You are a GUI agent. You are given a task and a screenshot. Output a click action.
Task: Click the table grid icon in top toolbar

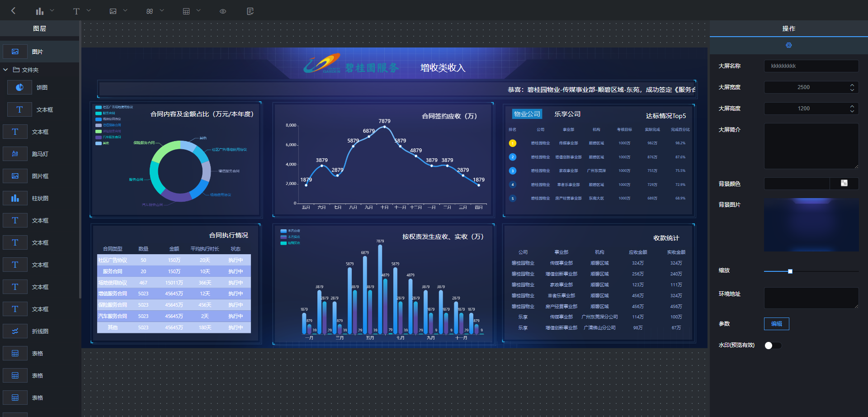click(x=186, y=11)
